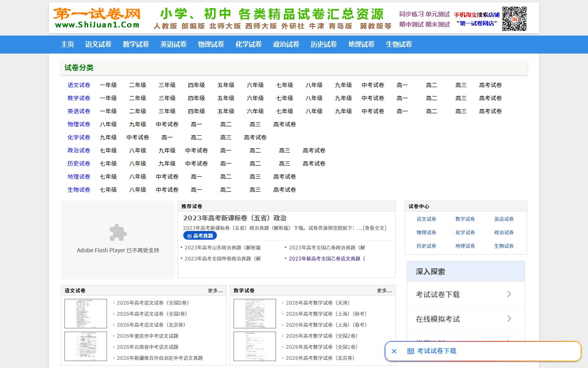Click the blue 高考真题 tag button

click(x=200, y=236)
